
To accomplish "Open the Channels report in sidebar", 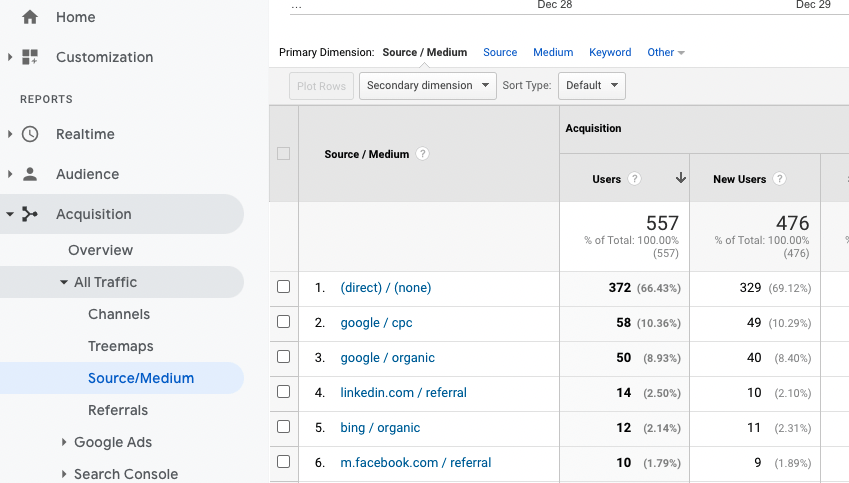I will tap(119, 314).
